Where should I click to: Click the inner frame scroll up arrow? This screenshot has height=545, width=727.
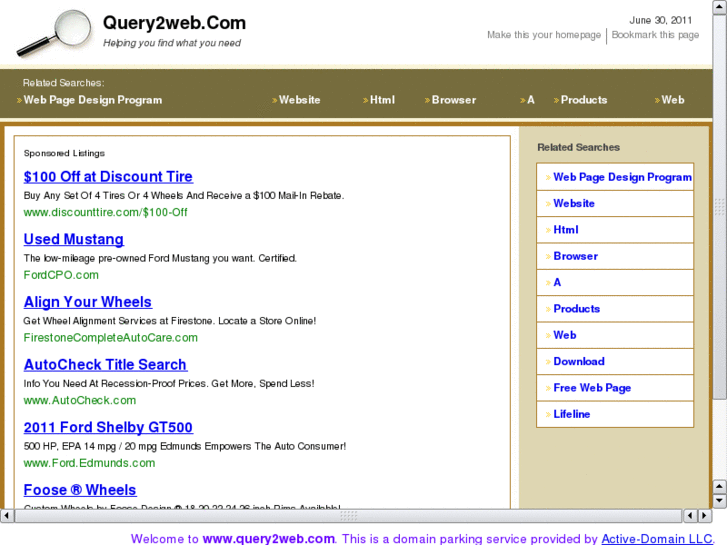[720, 487]
